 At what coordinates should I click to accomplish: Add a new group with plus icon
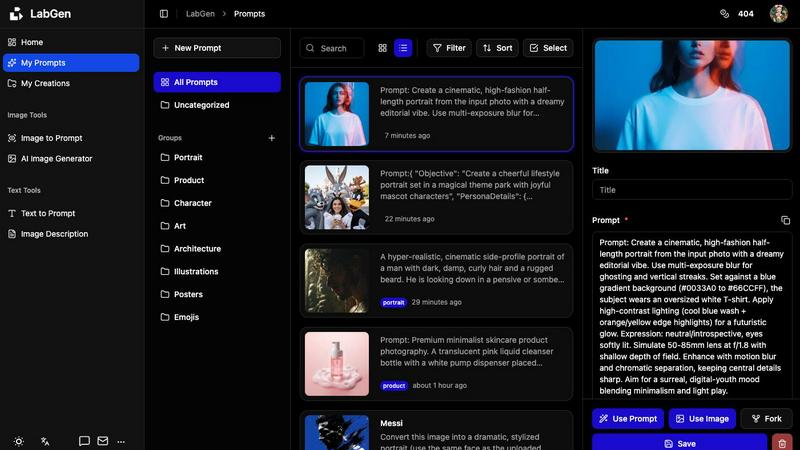271,138
